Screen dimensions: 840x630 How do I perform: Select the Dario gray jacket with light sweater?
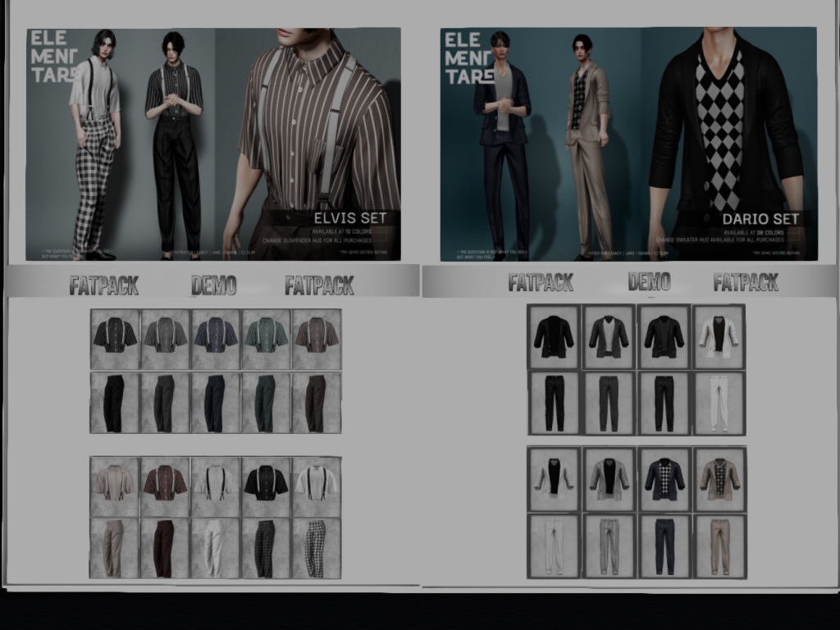[x=609, y=337]
